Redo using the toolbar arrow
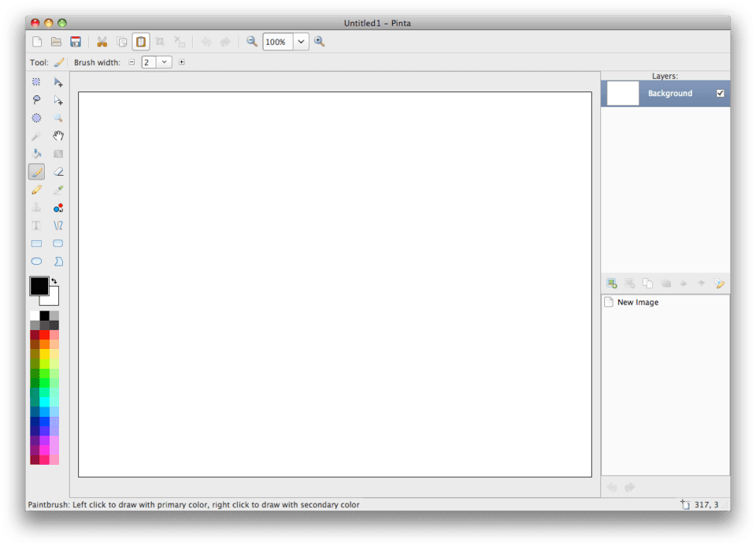 (225, 42)
